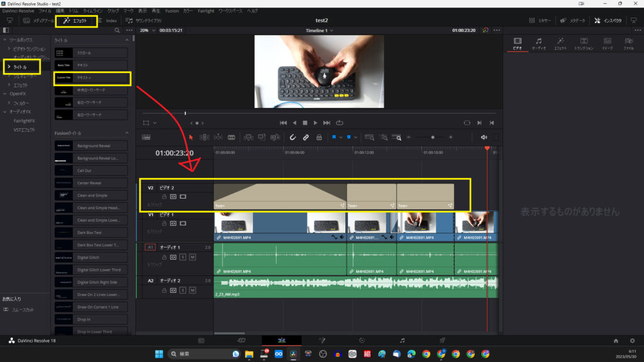The height and width of the screenshot is (362, 644).
Task: Open the Media page icon at bottom
Action: pyautogui.click(x=201, y=341)
